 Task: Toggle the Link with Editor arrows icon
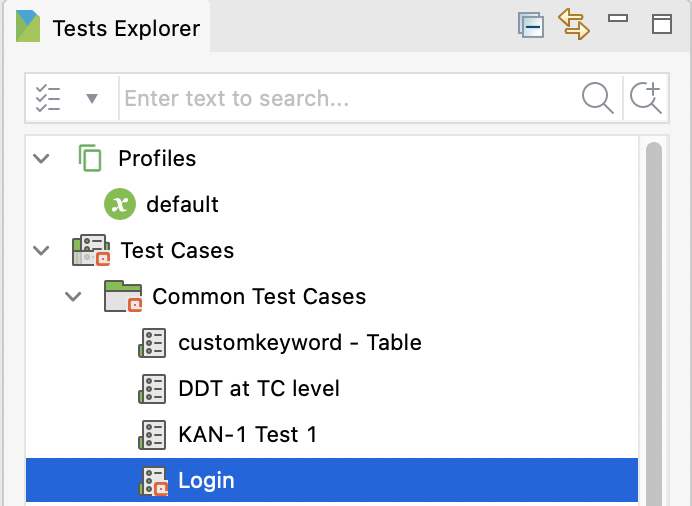(574, 25)
